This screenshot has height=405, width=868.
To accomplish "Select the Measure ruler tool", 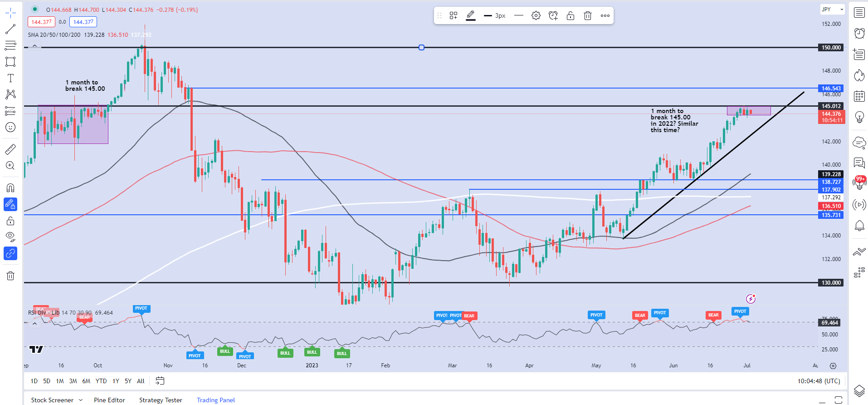I will click(10, 149).
